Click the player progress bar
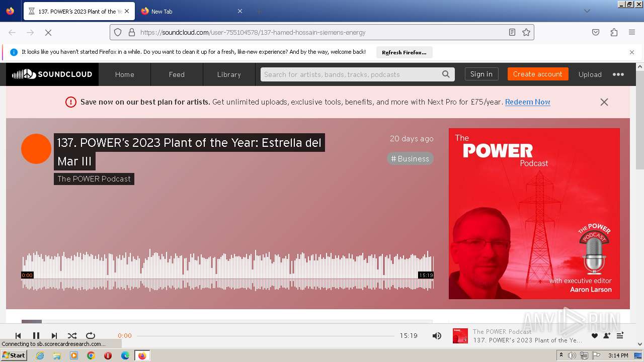The width and height of the screenshot is (644, 362). pyautogui.click(x=266, y=335)
